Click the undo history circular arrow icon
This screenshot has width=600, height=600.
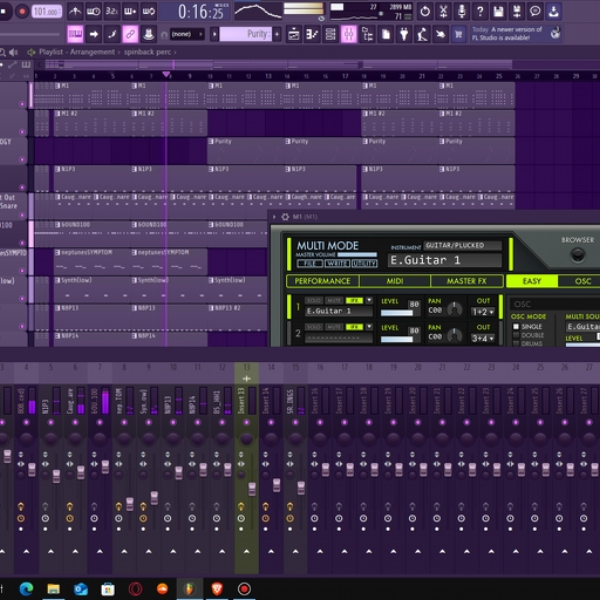click(x=425, y=11)
